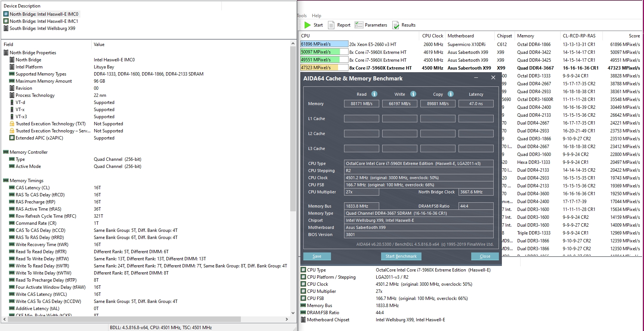This screenshot has width=644, height=331.
Task: Select the Intel Haswell-E IMC1 north bridge icon
Action: 6,21
